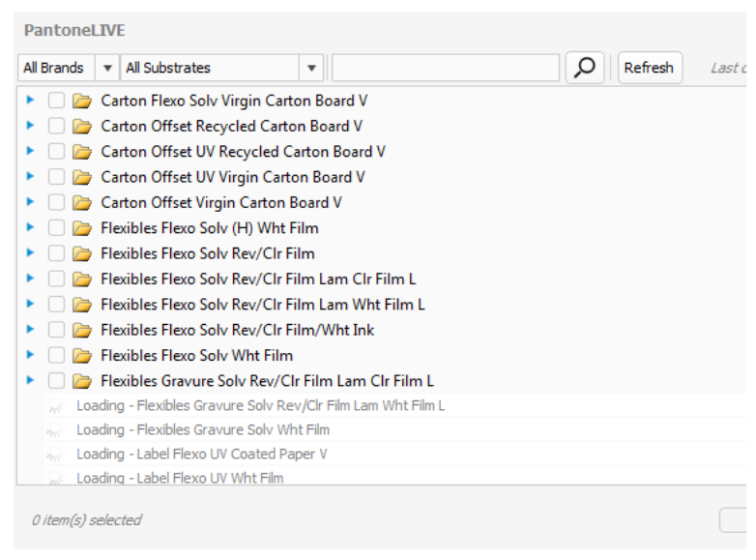Click the magnifier search button
This screenshot has height=560, width=756.
click(584, 68)
